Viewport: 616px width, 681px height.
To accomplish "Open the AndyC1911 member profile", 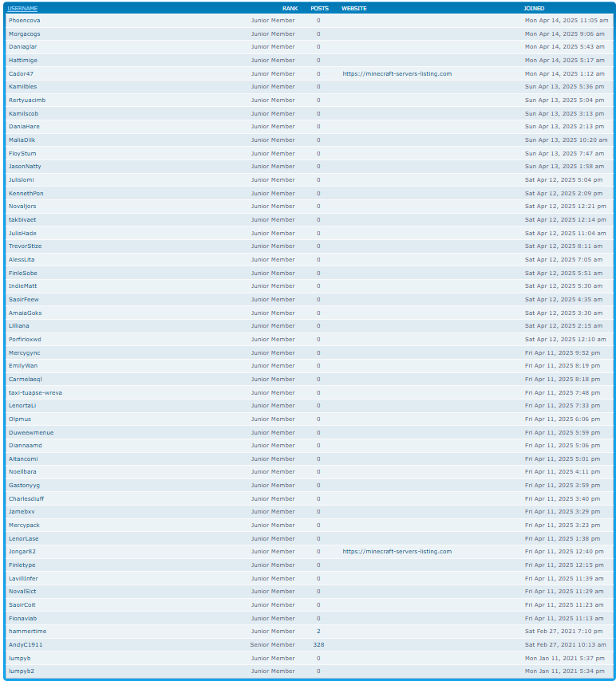I will pyautogui.click(x=26, y=644).
